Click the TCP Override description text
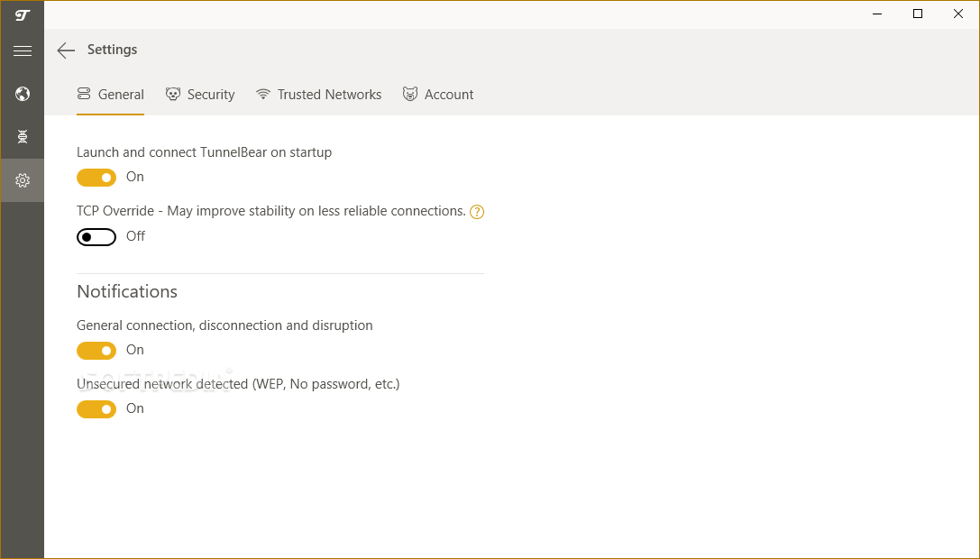Image resolution: width=980 pixels, height=559 pixels. [x=271, y=211]
